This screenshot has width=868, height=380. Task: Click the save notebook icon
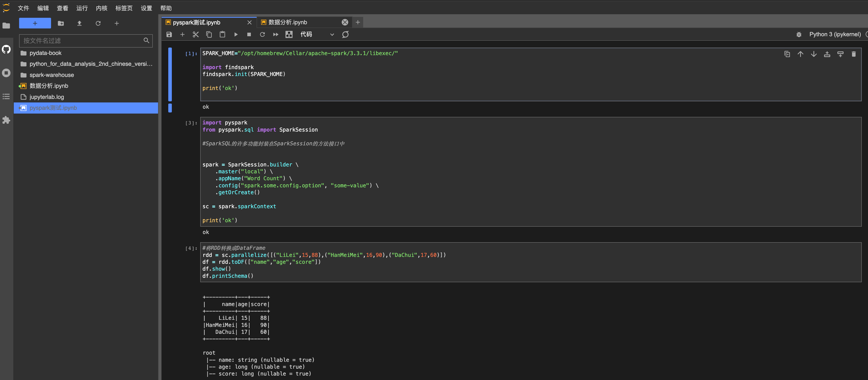(169, 34)
